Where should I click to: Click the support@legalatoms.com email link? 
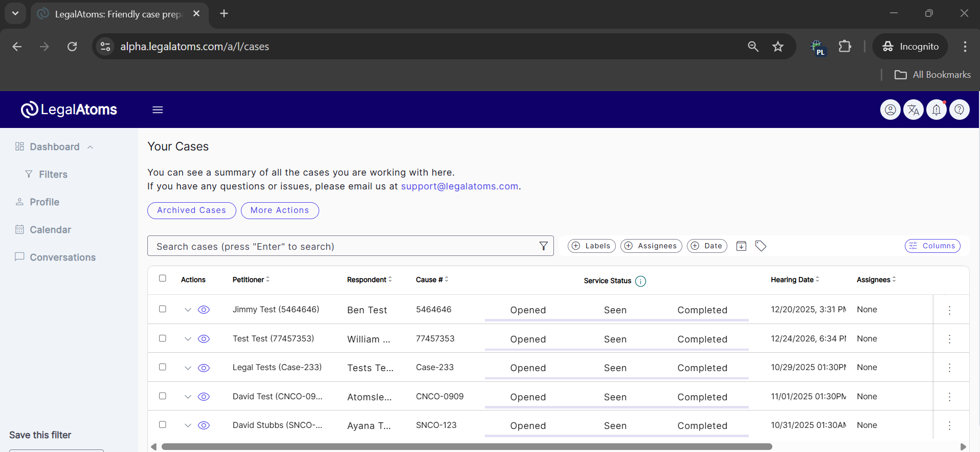pos(459,186)
